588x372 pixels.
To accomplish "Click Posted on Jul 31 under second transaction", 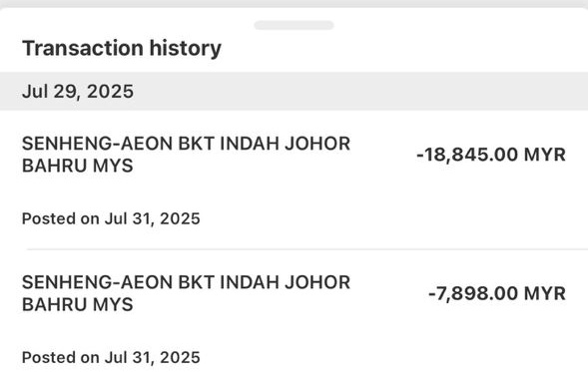I will [x=111, y=357].
